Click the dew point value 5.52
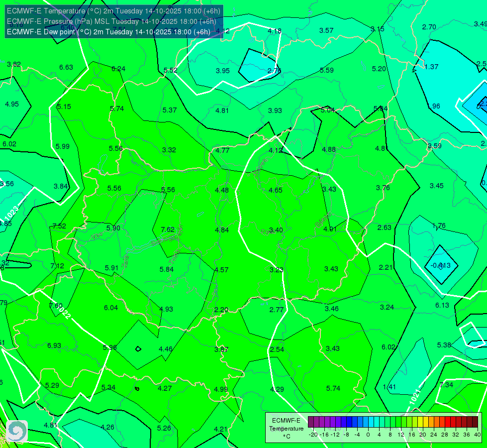This screenshot has width=487, height=448. coord(170,70)
